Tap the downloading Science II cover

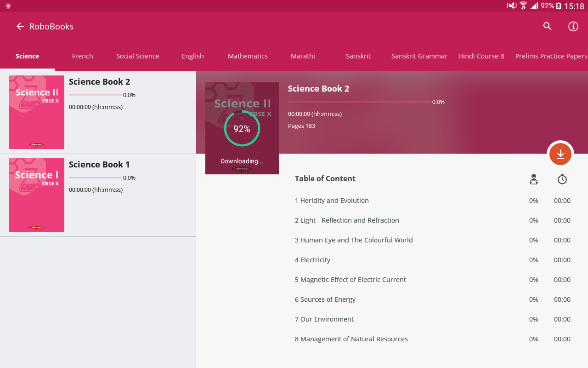pyautogui.click(x=242, y=128)
